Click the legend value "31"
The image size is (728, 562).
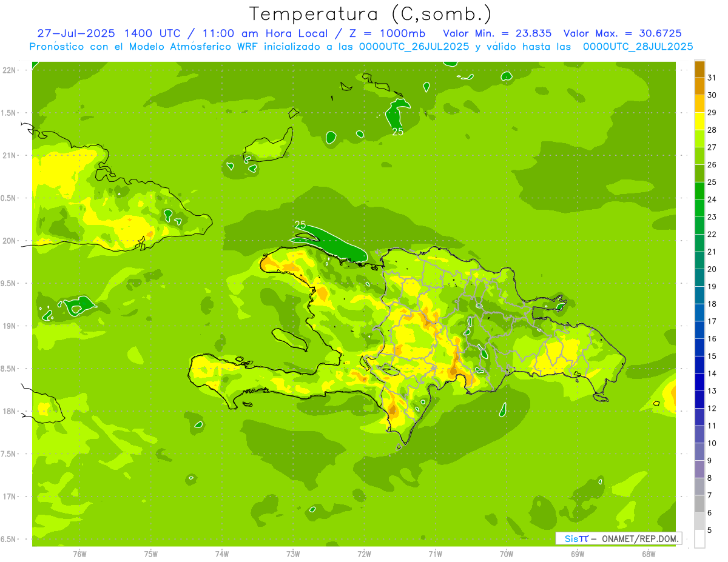[712, 78]
